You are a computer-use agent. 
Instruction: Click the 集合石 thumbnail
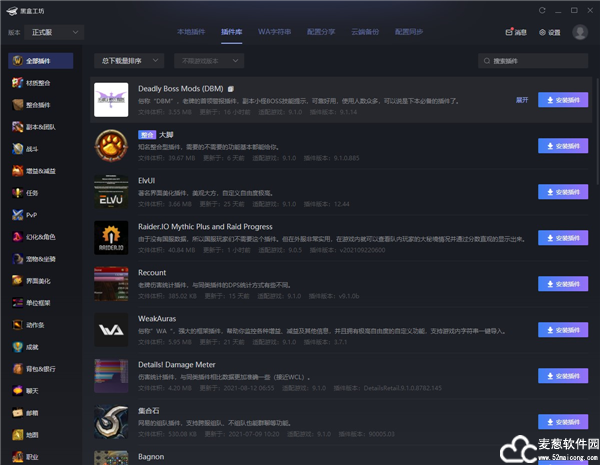tap(111, 422)
